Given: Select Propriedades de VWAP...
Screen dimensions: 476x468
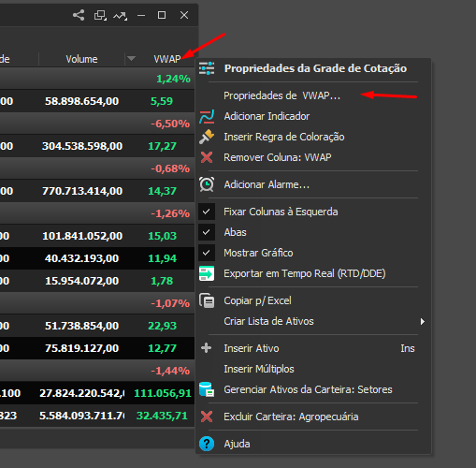Looking at the screenshot, I should click(x=281, y=95).
